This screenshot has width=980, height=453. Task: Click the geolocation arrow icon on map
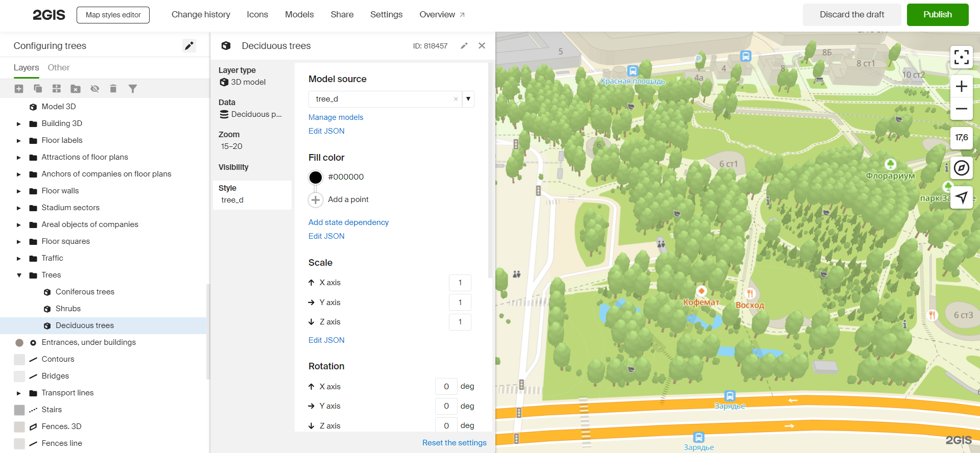click(x=961, y=197)
